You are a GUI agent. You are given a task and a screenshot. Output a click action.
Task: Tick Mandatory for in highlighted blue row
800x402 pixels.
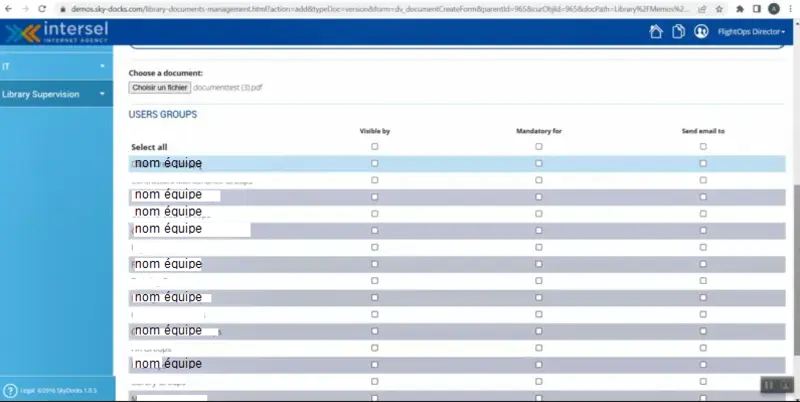point(539,163)
